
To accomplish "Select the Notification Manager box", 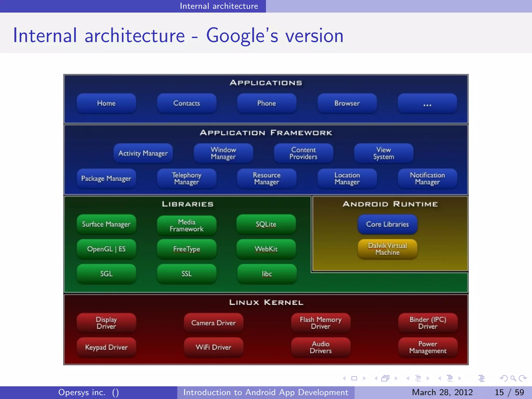I will [427, 178].
